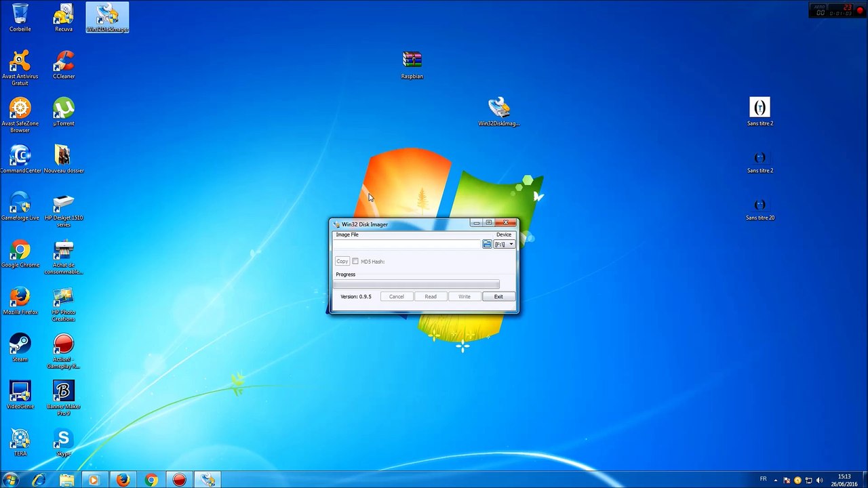Toggle the MD5 Hash checkbox
The width and height of the screenshot is (868, 488).
(355, 261)
